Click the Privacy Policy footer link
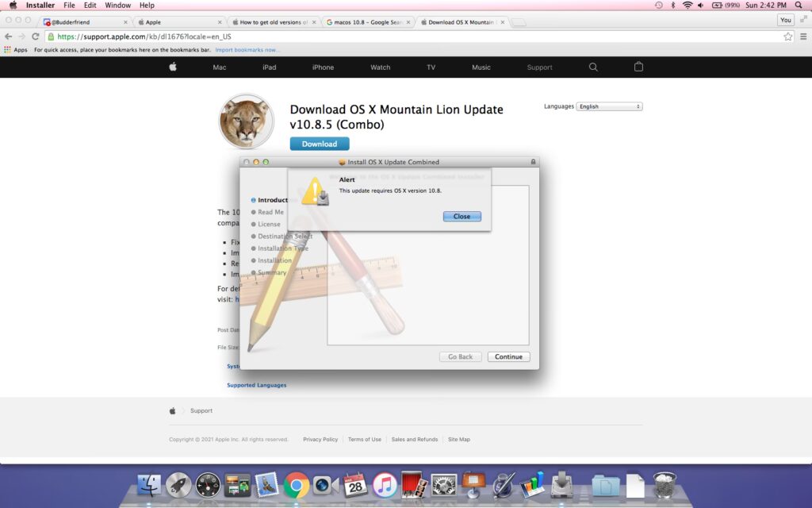This screenshot has width=812, height=508. [x=320, y=439]
